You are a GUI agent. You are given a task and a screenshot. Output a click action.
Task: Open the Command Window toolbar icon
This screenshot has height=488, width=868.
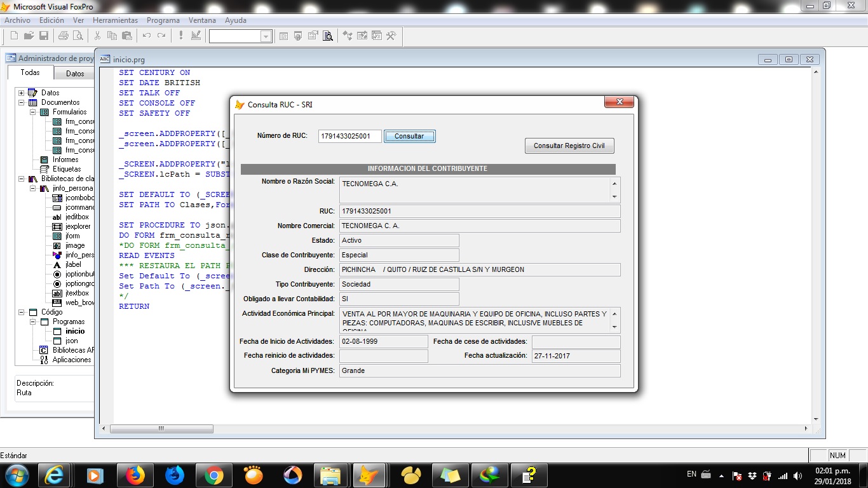click(284, 36)
